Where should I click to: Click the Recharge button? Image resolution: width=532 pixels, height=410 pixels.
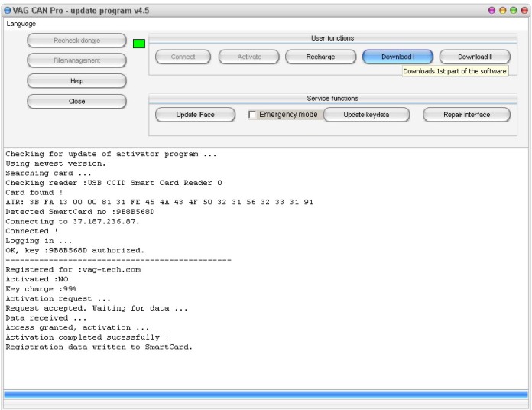[x=320, y=57]
